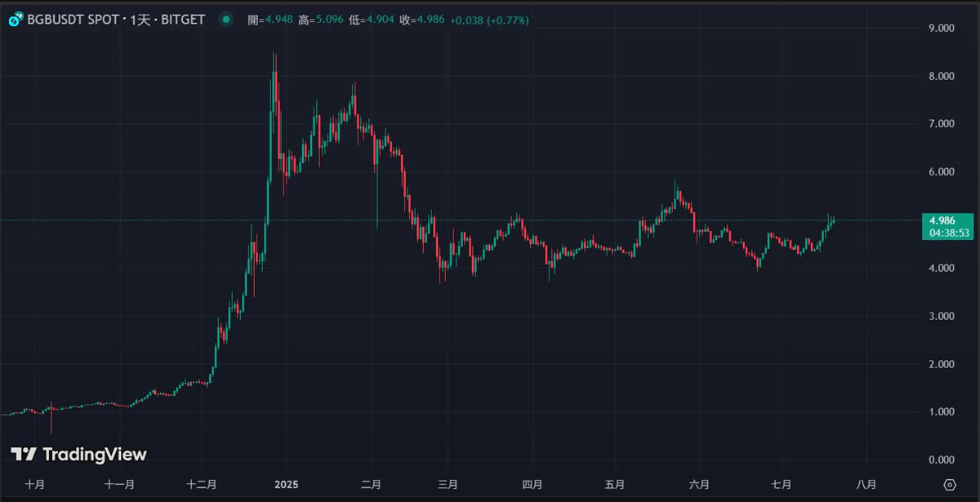Click the 04:38:53 bar countdown timer

point(947,233)
